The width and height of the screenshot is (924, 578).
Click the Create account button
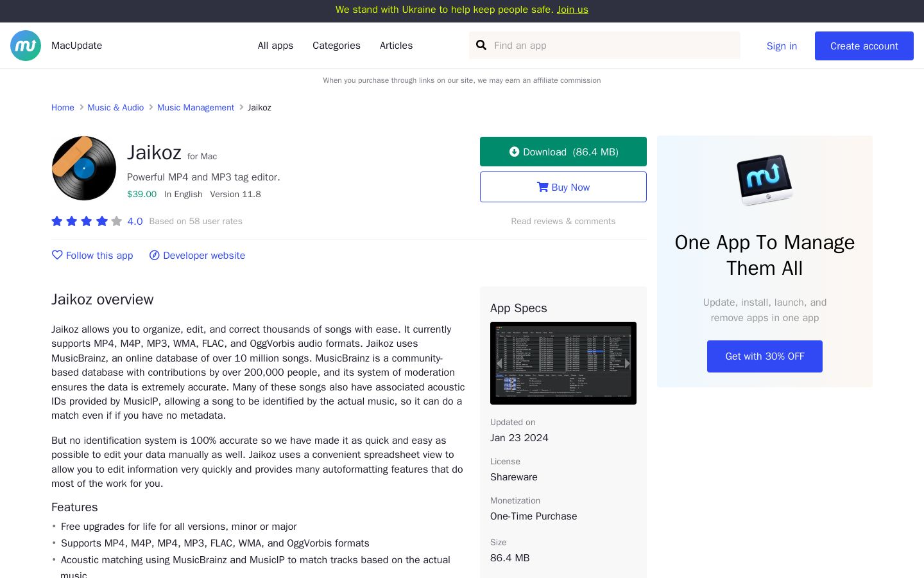pos(864,46)
